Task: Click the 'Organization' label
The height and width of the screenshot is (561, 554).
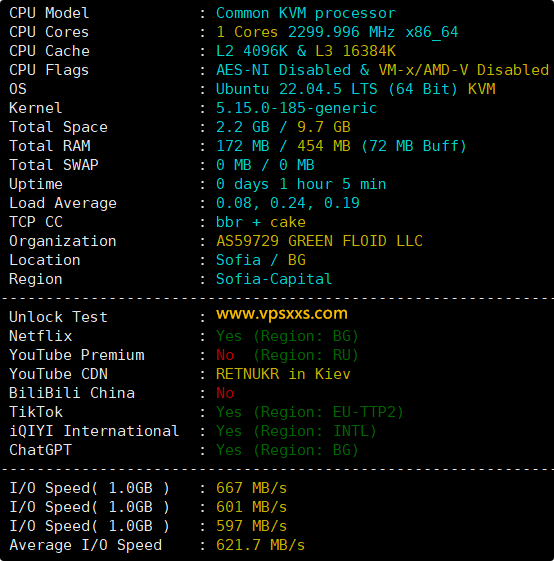Action: [63, 241]
